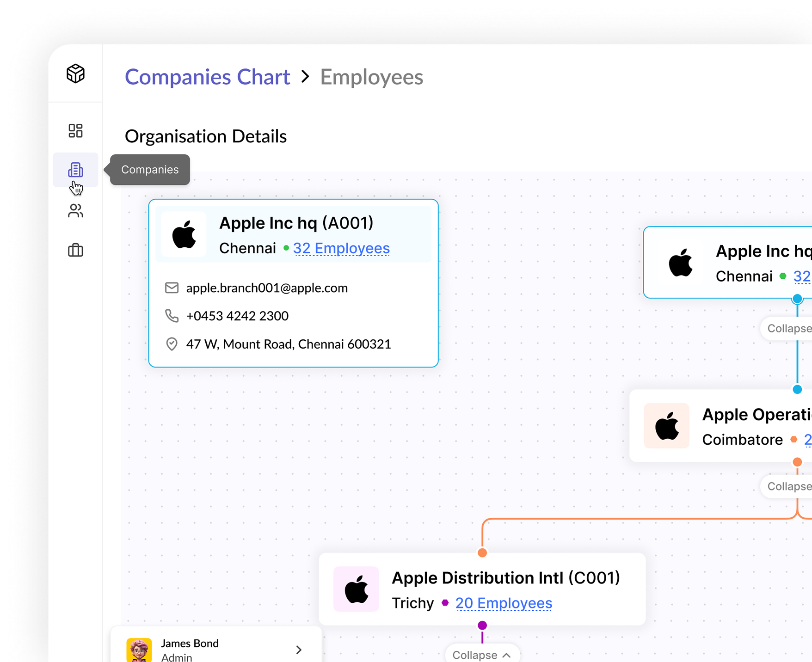
Task: Click Apple logo in Apple Distribution Intl card
Action: 356,589
